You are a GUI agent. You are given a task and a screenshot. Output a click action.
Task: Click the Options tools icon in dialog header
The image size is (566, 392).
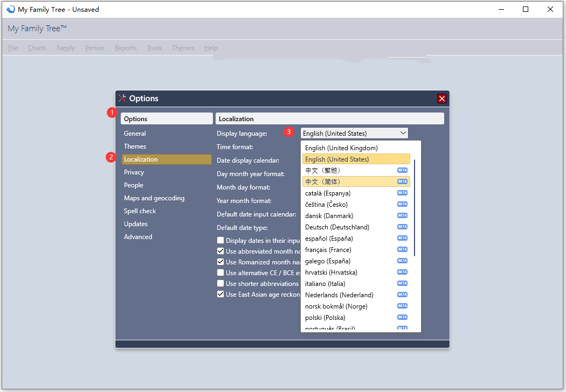(122, 98)
